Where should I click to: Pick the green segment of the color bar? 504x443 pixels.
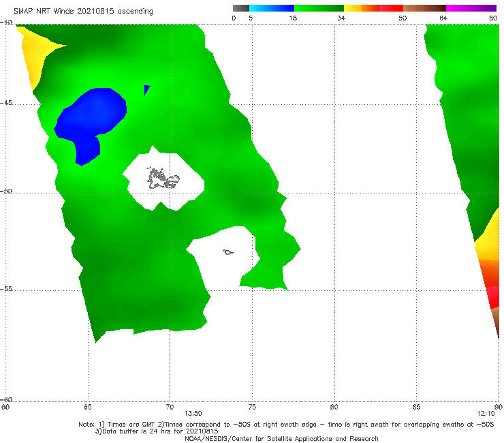pos(319,8)
